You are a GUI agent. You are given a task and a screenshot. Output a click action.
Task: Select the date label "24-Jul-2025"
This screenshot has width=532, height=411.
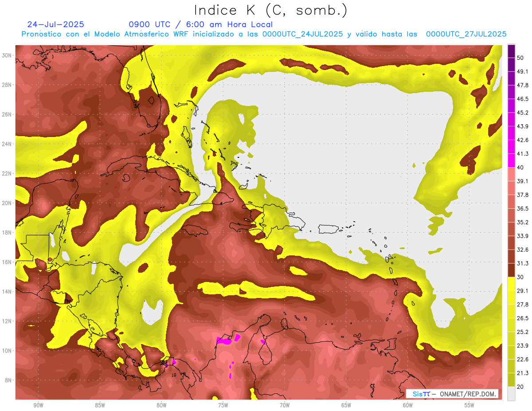point(55,24)
